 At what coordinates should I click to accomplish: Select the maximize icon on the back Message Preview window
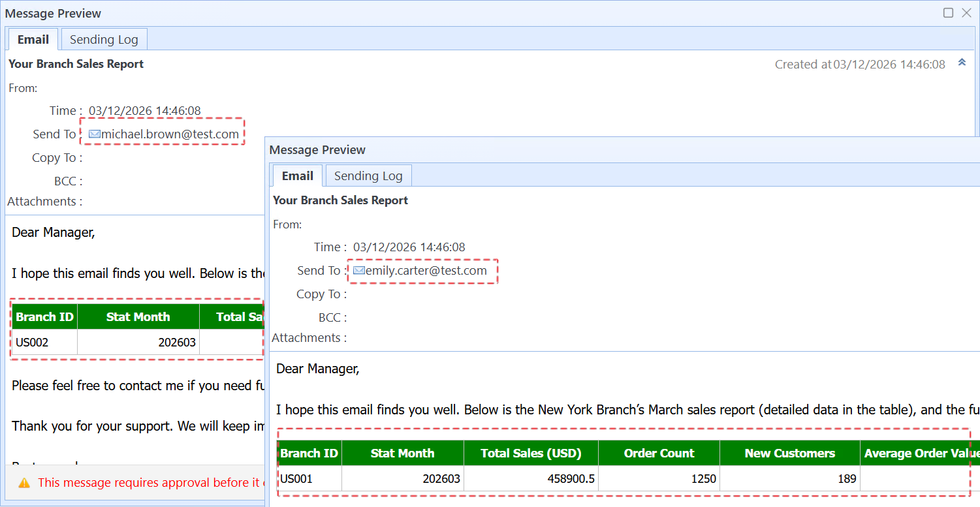(948, 12)
